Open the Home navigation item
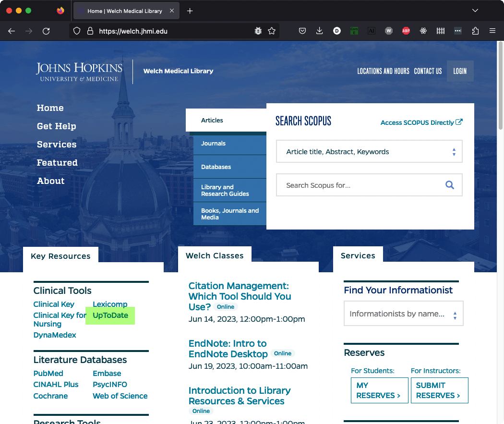Image resolution: width=504 pixels, height=424 pixels. pos(50,108)
